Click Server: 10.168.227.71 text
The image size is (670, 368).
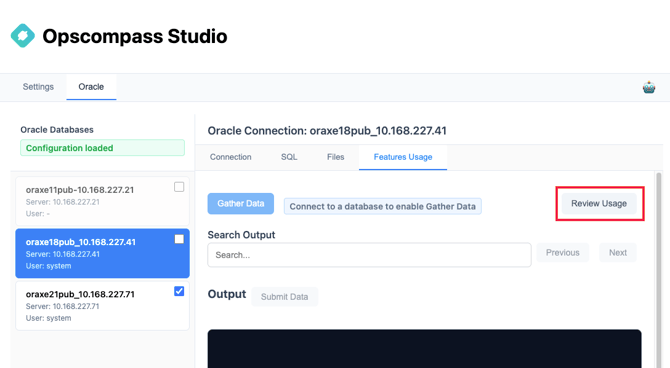click(62, 306)
